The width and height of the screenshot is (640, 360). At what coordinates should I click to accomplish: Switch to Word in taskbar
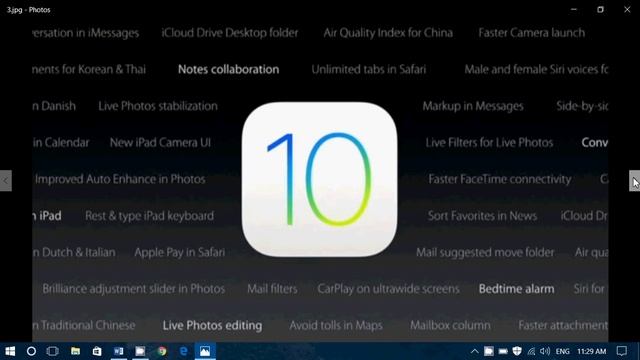pos(119,351)
